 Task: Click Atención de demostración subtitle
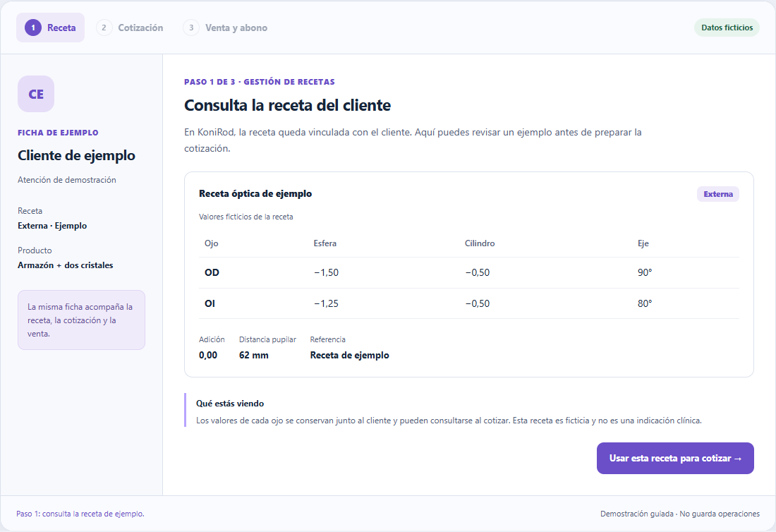click(x=67, y=180)
